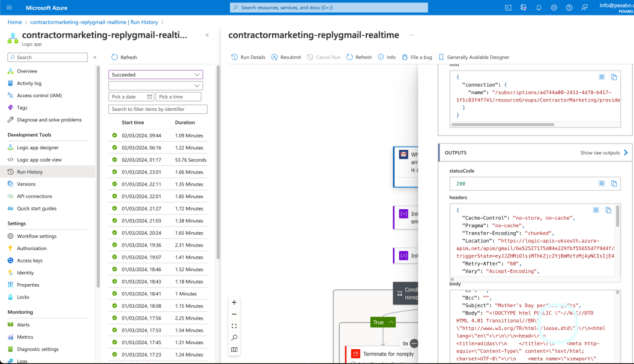Open the notifications bell
This screenshot has width=634, height=364.
pos(539,7)
